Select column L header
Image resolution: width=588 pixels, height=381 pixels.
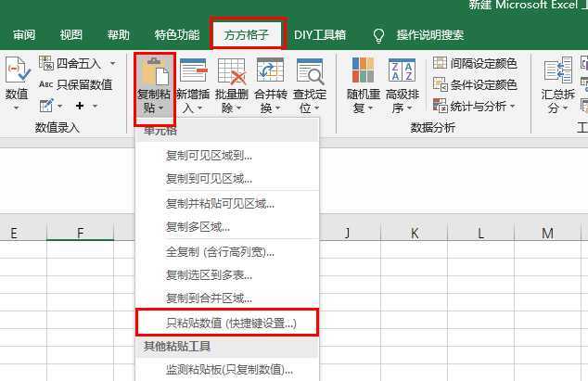click(480, 234)
